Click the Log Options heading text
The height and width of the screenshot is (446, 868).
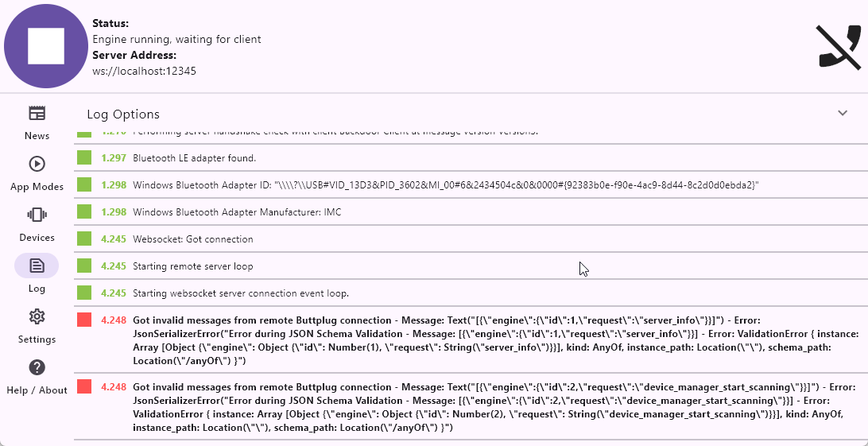[x=123, y=114]
